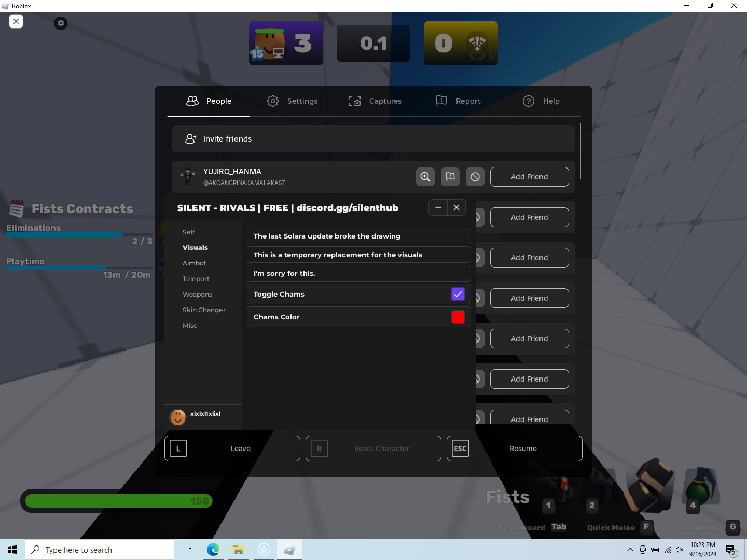Click the L key icon beside Leave
747x560 pixels.
pyautogui.click(x=178, y=449)
